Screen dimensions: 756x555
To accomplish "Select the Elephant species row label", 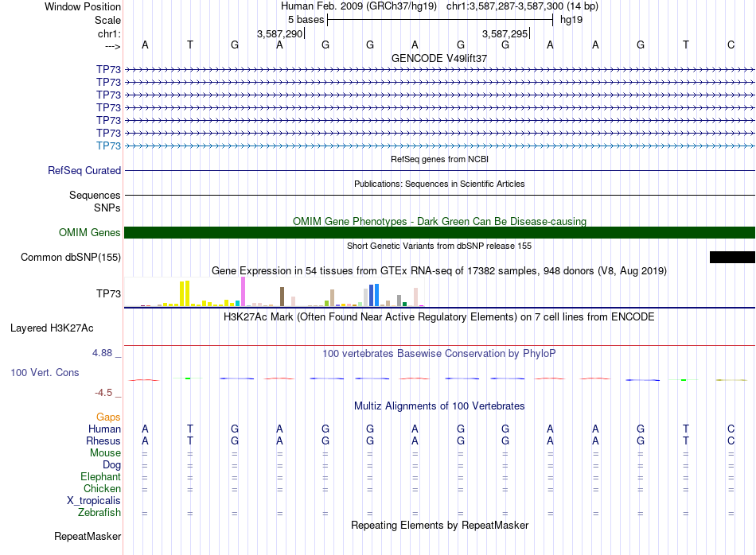I will 101,476.
